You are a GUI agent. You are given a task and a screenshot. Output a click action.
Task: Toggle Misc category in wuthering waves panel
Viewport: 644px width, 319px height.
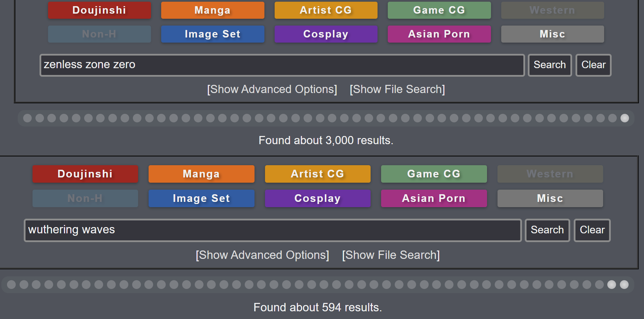click(x=550, y=198)
